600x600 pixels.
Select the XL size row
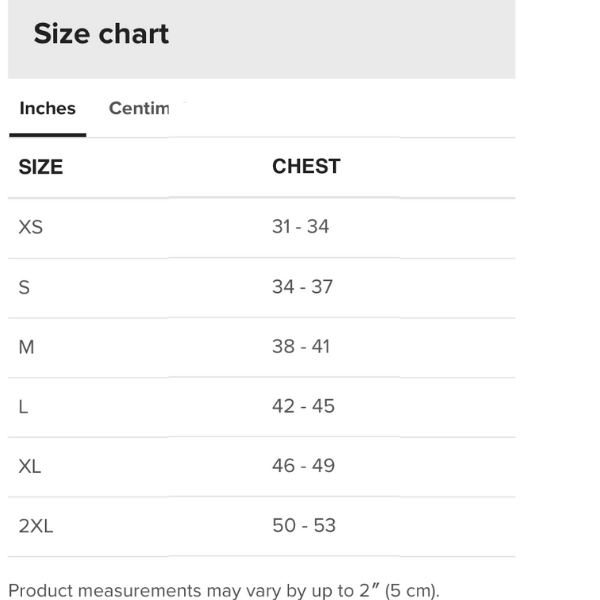(x=262, y=467)
